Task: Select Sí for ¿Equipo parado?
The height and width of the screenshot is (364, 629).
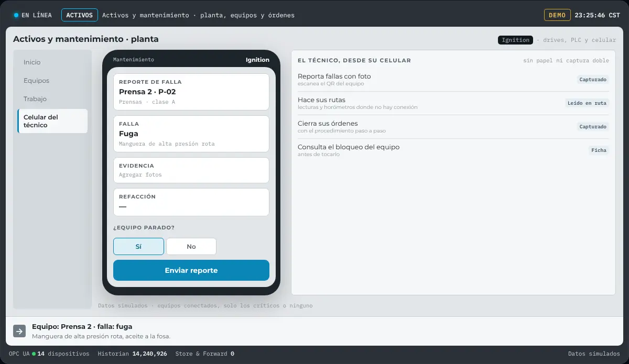Action: 138,246
